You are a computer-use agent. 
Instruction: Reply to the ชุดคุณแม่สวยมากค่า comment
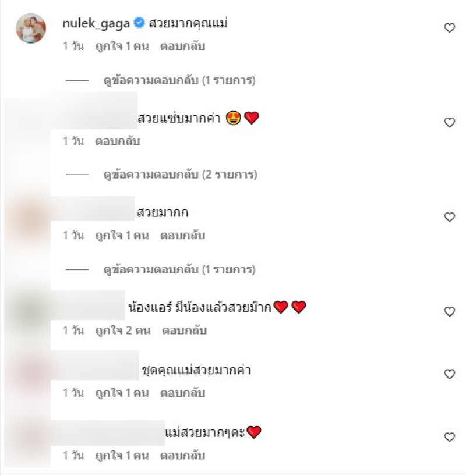point(182,393)
